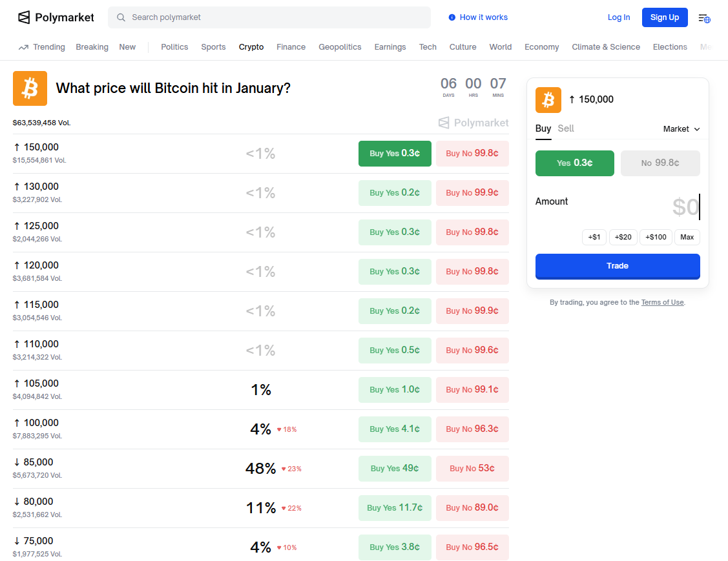
Task: Add $20 to the amount
Action: [x=623, y=237]
